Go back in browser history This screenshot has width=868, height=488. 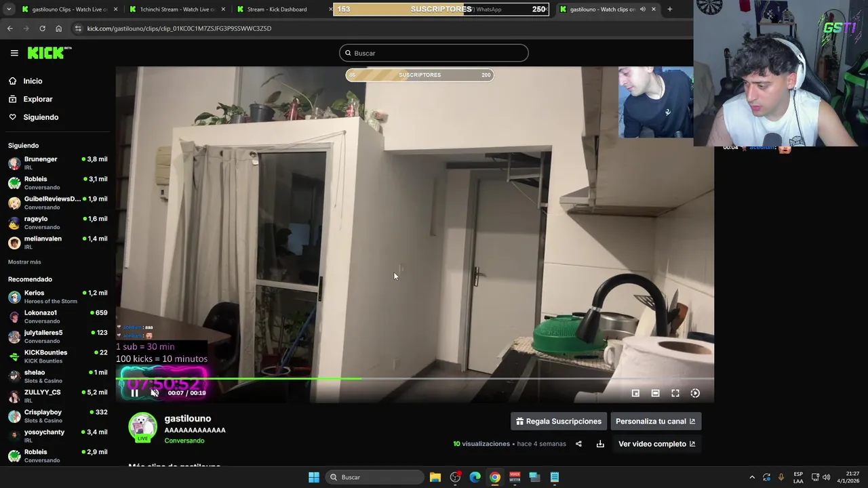9,28
